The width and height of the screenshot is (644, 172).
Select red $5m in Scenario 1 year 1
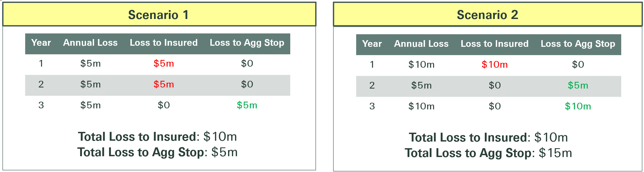[x=164, y=64]
